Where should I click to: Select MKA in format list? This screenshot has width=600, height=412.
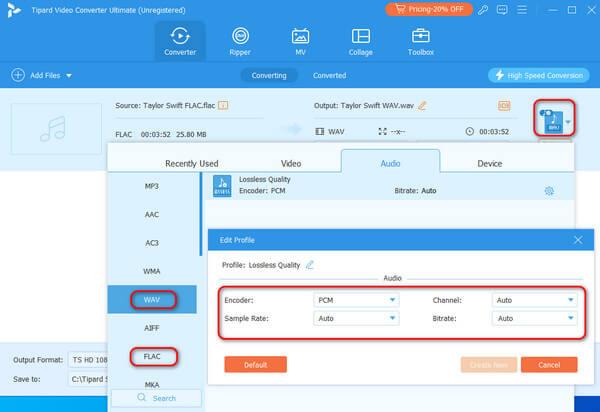point(152,384)
